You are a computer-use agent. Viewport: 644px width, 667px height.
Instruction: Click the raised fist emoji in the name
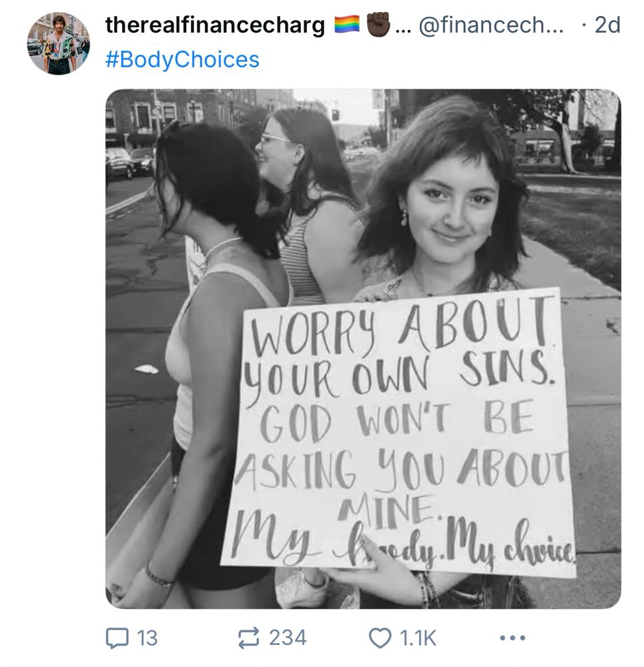tap(378, 24)
